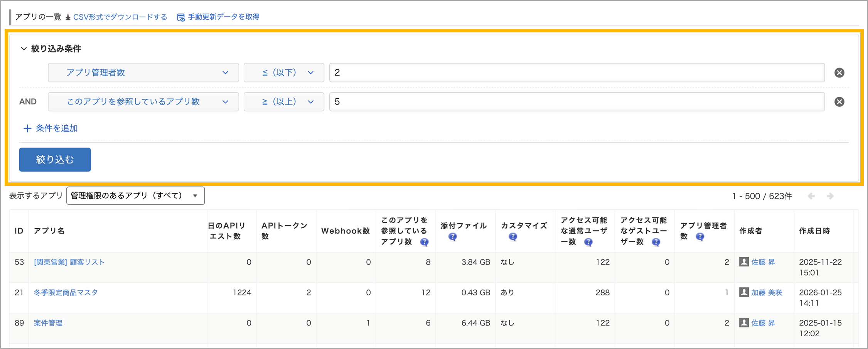Image resolution: width=868 pixels, height=349 pixels.
Task: Remove the アプリ管理者数 filter condition
Action: tap(839, 72)
